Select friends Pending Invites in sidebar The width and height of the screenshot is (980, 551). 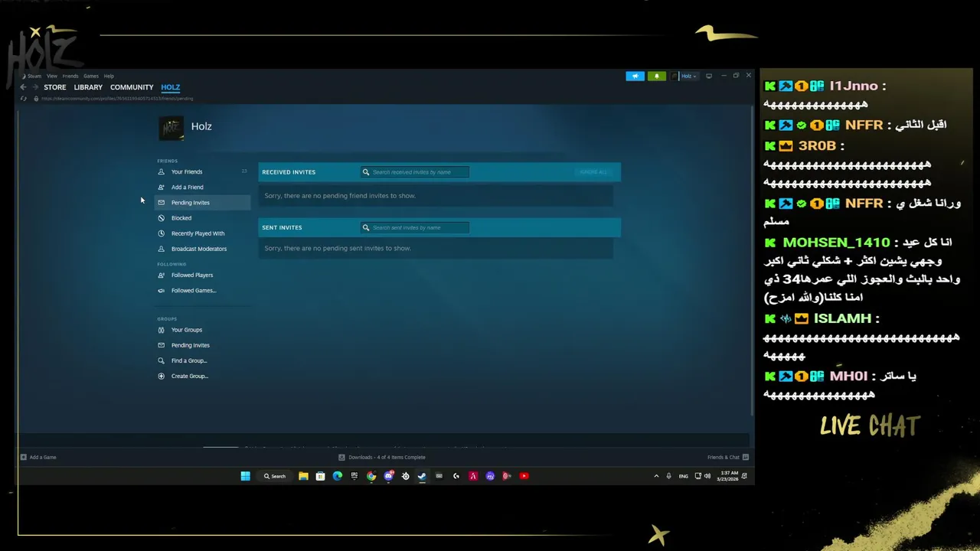203,202
